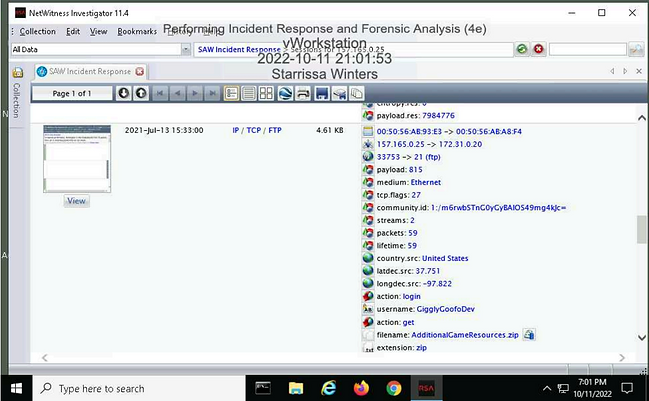Image resolution: width=649 pixels, height=401 pixels.
Task: Click the United States country value
Action: pyautogui.click(x=445, y=258)
